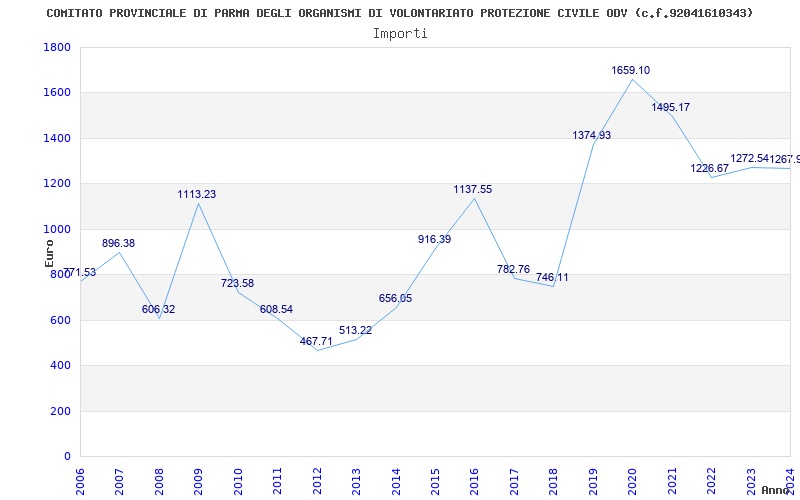The width and height of the screenshot is (800, 500).
Task: Select the 1113.23 data label
Action: [x=196, y=194]
